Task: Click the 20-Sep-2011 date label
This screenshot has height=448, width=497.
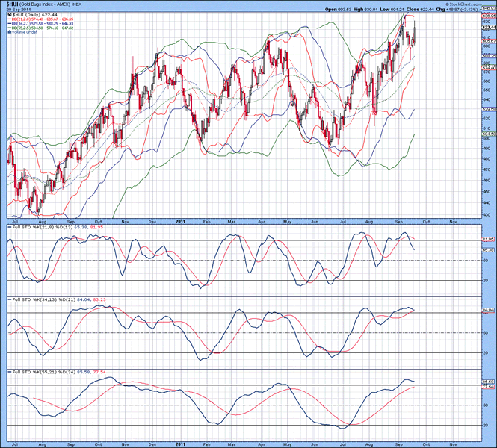Action: tap(16, 9)
